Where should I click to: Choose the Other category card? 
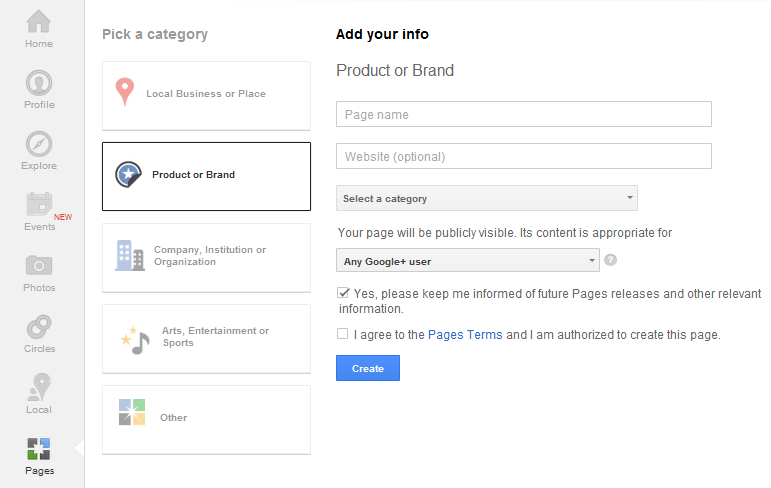point(207,420)
